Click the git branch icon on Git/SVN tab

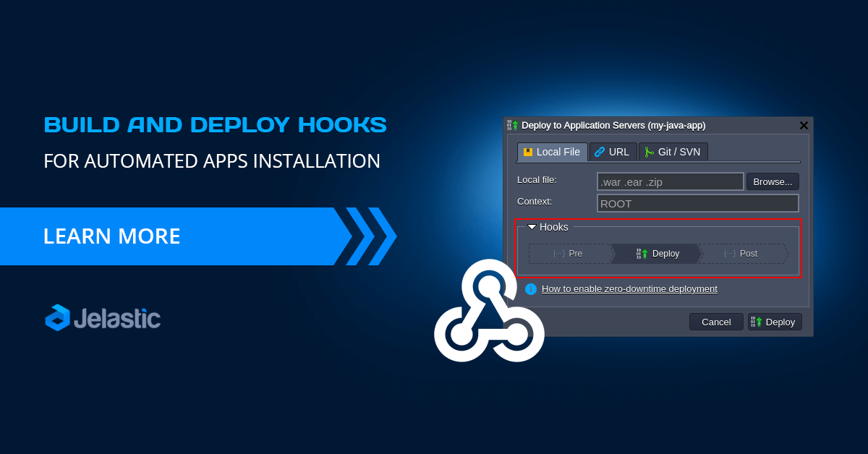(x=649, y=152)
